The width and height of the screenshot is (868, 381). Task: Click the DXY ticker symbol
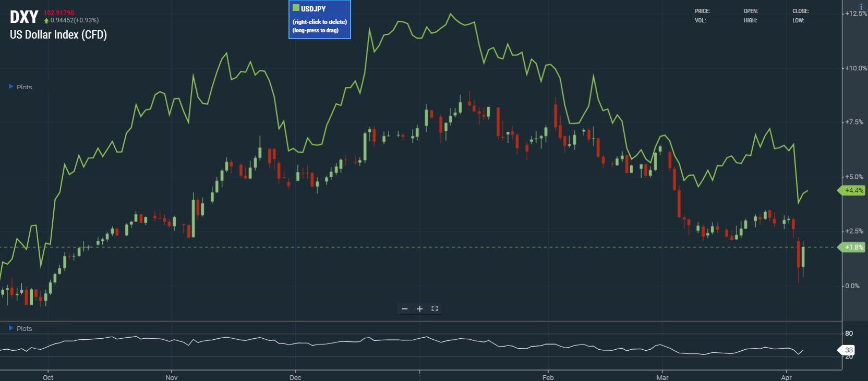coord(24,17)
